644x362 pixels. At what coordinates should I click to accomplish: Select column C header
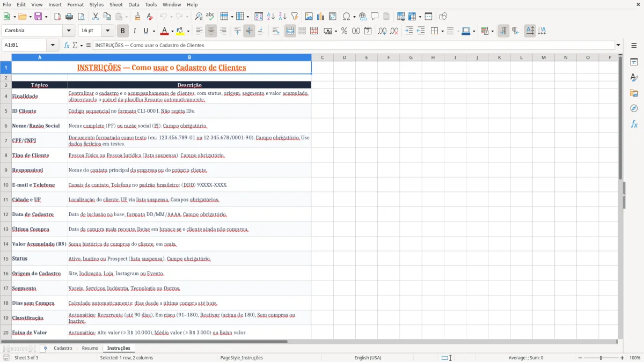(322, 57)
